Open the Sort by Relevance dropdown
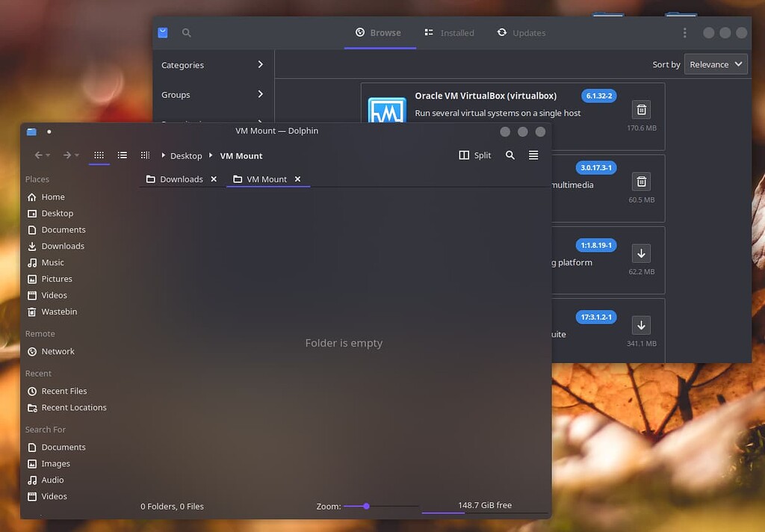This screenshot has width=765, height=532. click(715, 64)
